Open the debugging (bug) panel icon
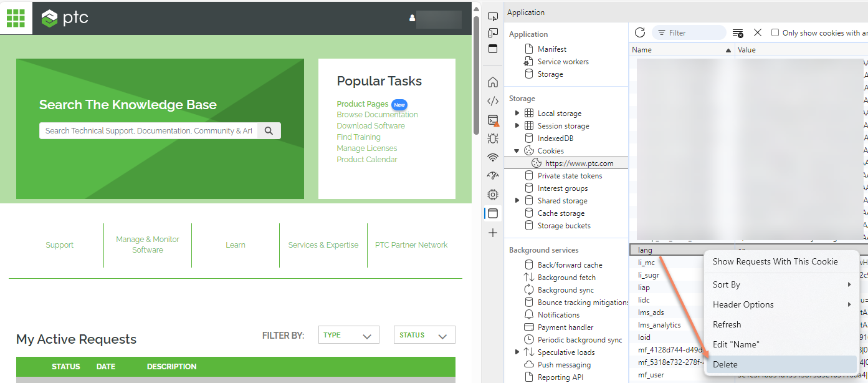 click(492, 138)
